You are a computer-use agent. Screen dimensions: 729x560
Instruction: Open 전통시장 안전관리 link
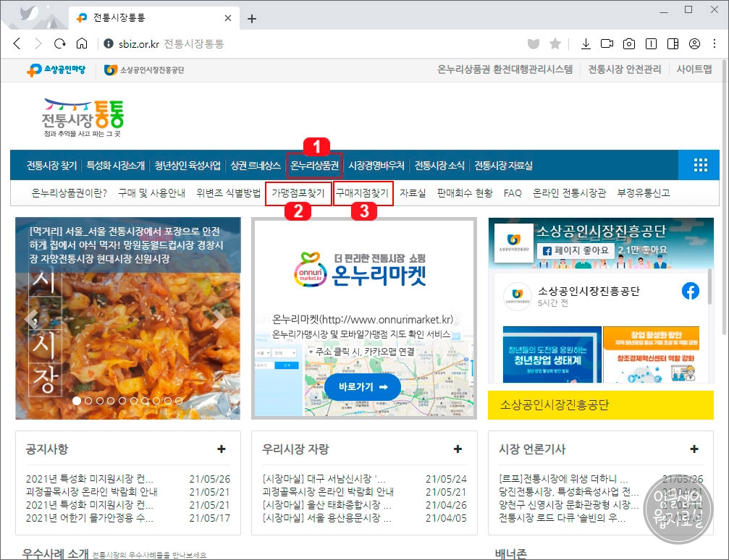[625, 69]
